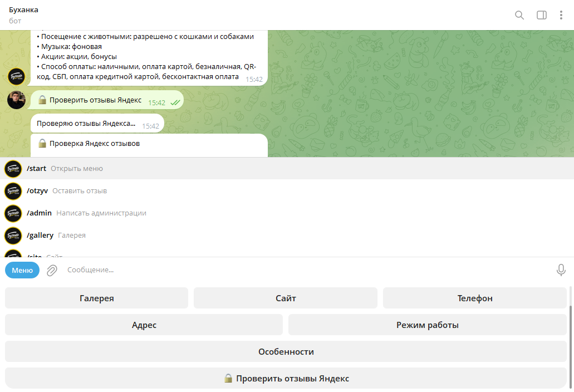The image size is (574, 392).
Task: Click the Галерея keyboard button
Action: tap(97, 298)
